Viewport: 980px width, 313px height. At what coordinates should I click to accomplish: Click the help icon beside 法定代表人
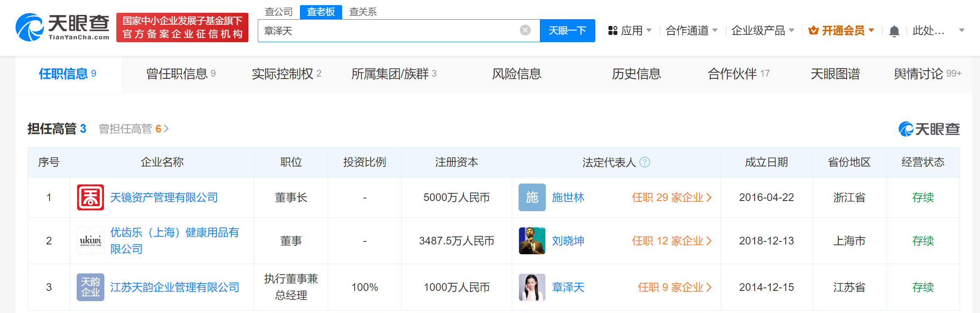645,162
